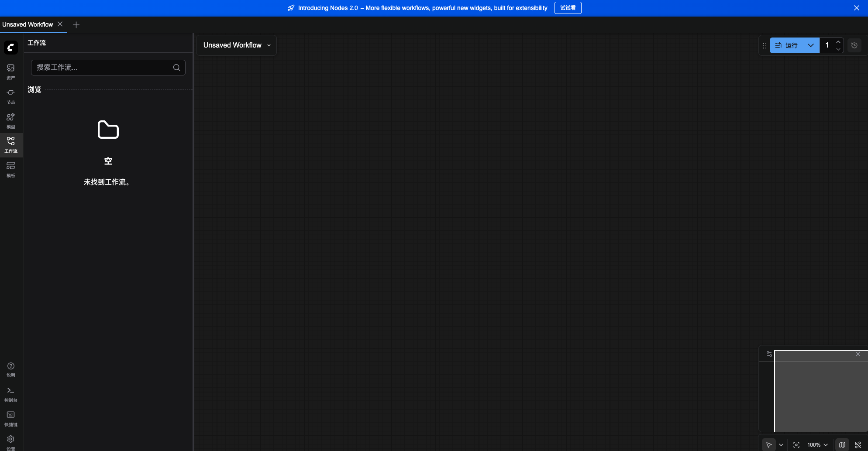Open the queue history clock icon

[854, 45]
